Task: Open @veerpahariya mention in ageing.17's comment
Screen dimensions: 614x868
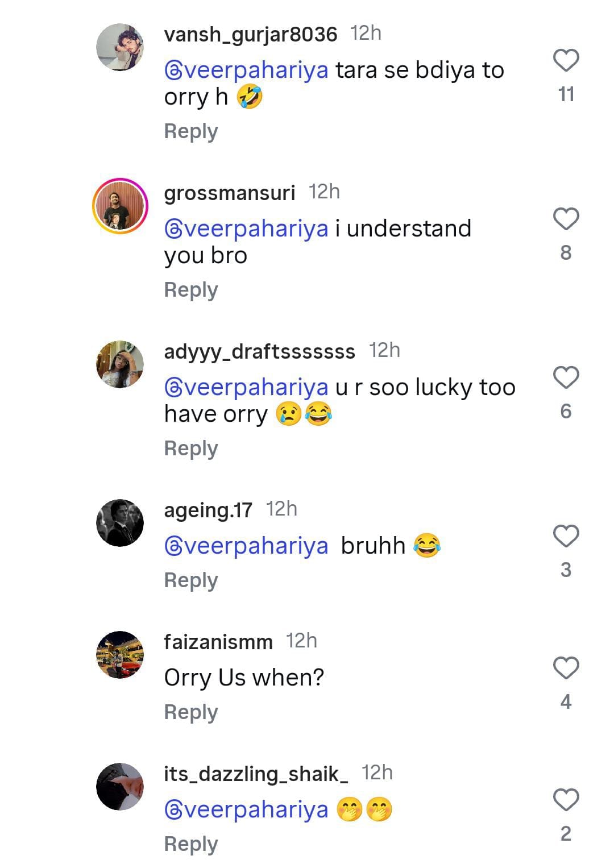Action: pyautogui.click(x=246, y=546)
